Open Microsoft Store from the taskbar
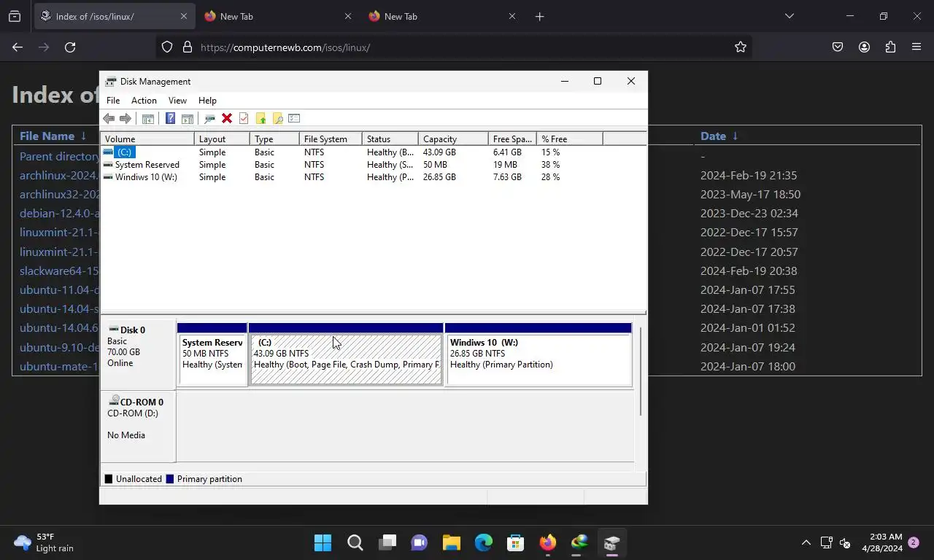This screenshot has height=560, width=934. tap(515, 542)
